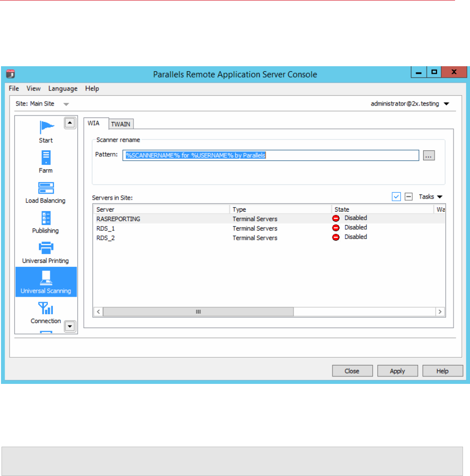This screenshot has height=476, width=470.
Task: Click into the scanner rename Pattern field
Action: coord(271,155)
